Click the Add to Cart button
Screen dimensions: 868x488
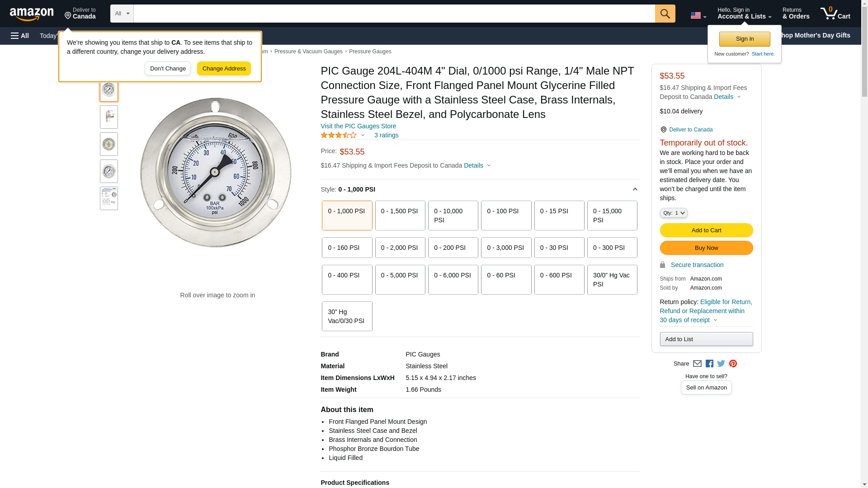(706, 230)
